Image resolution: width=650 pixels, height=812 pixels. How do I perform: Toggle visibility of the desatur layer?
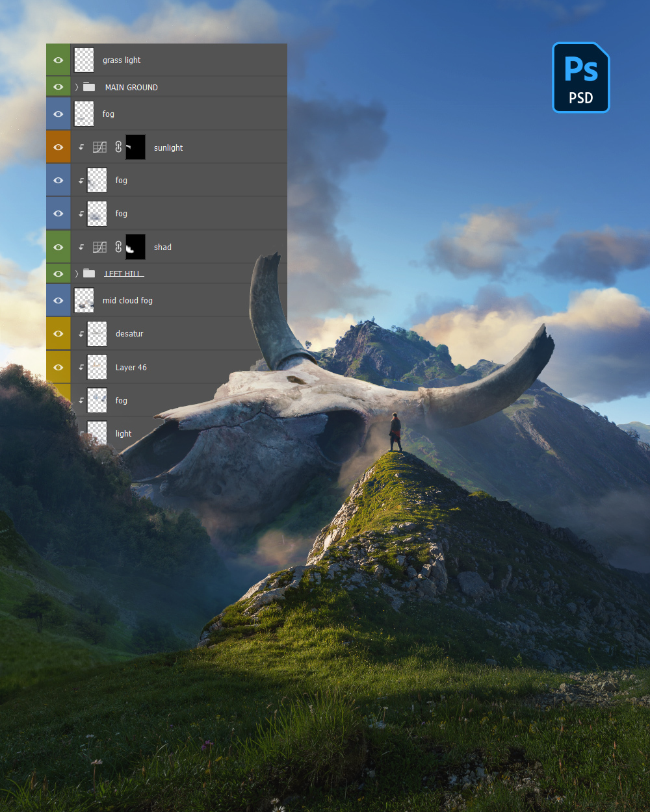[x=58, y=334]
